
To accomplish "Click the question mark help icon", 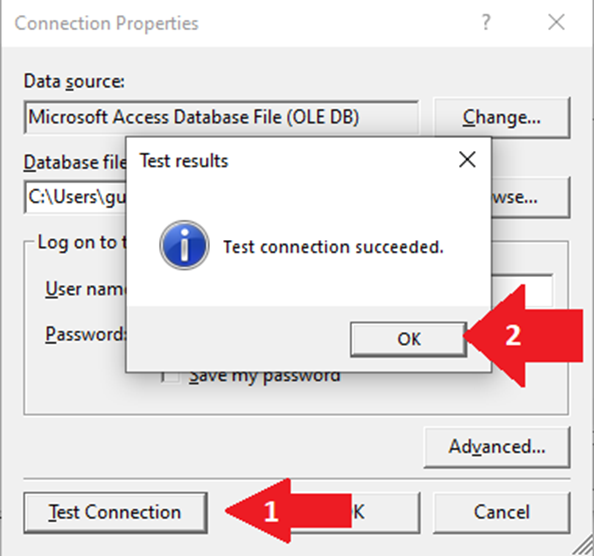I will coord(486,22).
